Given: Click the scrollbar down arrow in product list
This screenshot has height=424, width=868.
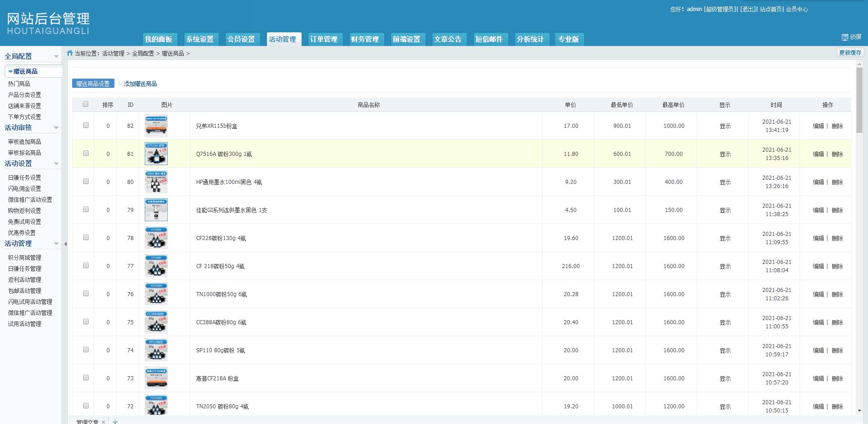Looking at the screenshot, I should click(x=859, y=411).
